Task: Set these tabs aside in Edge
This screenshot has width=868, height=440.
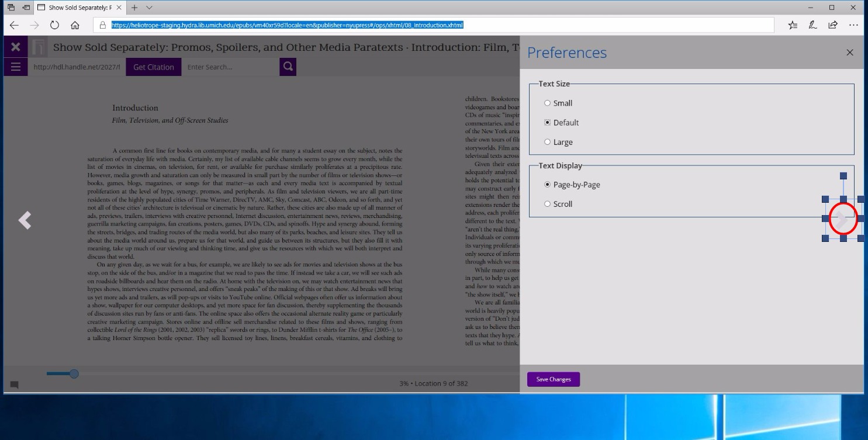Action: point(26,8)
